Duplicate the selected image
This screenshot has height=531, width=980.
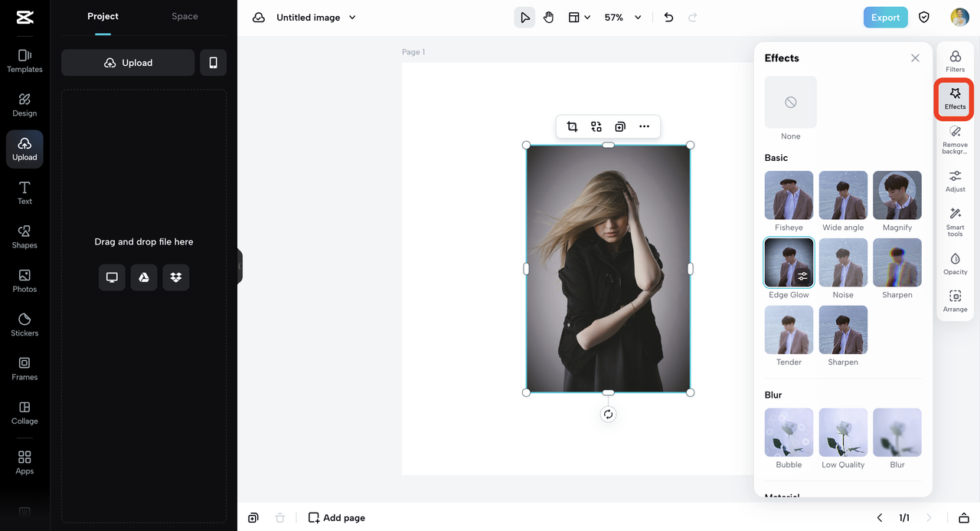pyautogui.click(x=620, y=126)
